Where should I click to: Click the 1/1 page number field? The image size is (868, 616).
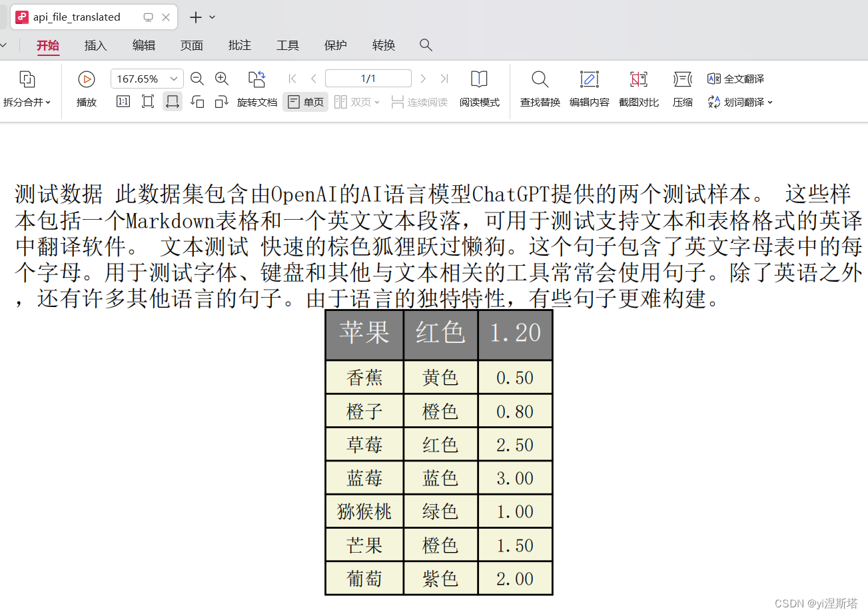pyautogui.click(x=368, y=79)
